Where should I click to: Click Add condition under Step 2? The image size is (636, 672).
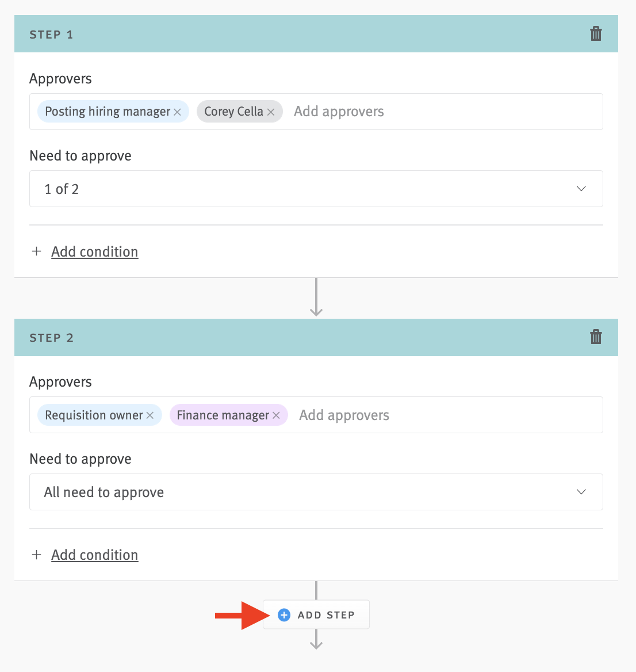click(94, 555)
